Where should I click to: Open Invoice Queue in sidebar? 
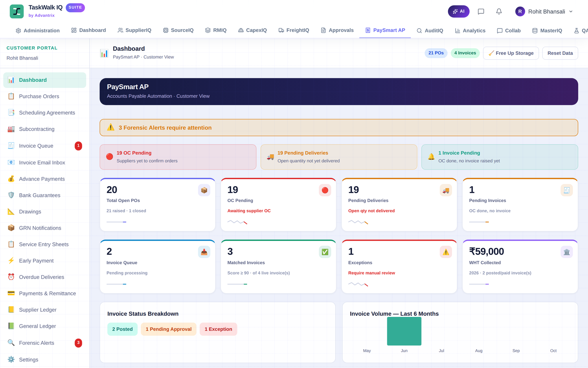[x=45, y=146]
